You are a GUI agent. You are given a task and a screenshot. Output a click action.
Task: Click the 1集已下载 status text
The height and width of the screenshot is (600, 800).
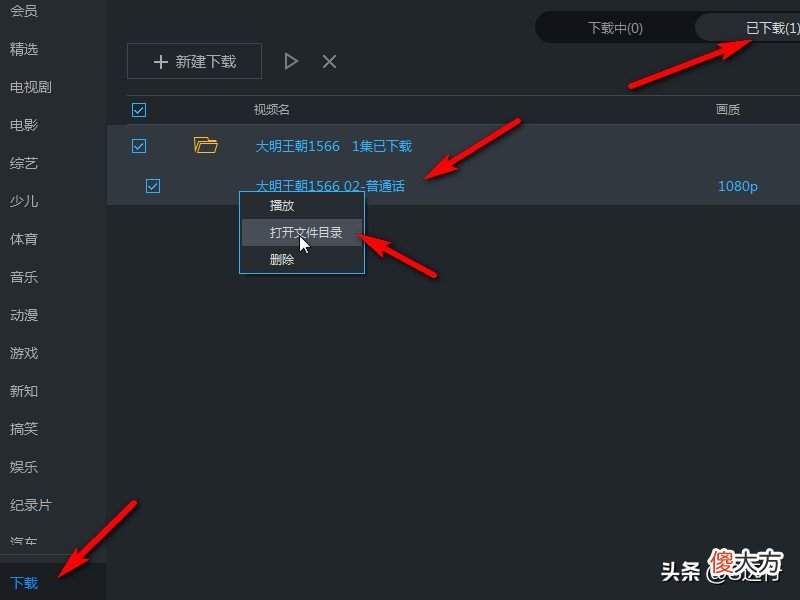[382, 146]
